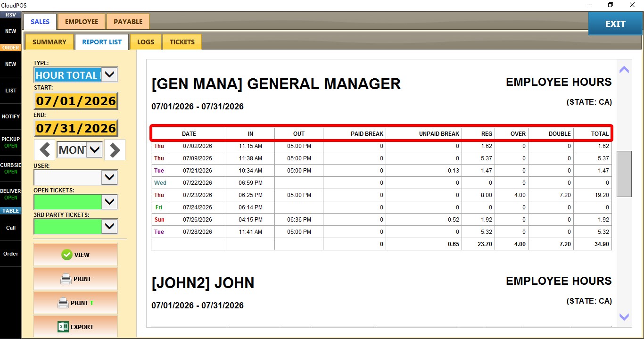Expand the 3RD PARTY TICKETS dropdown
This screenshot has height=339, width=644.
point(109,226)
